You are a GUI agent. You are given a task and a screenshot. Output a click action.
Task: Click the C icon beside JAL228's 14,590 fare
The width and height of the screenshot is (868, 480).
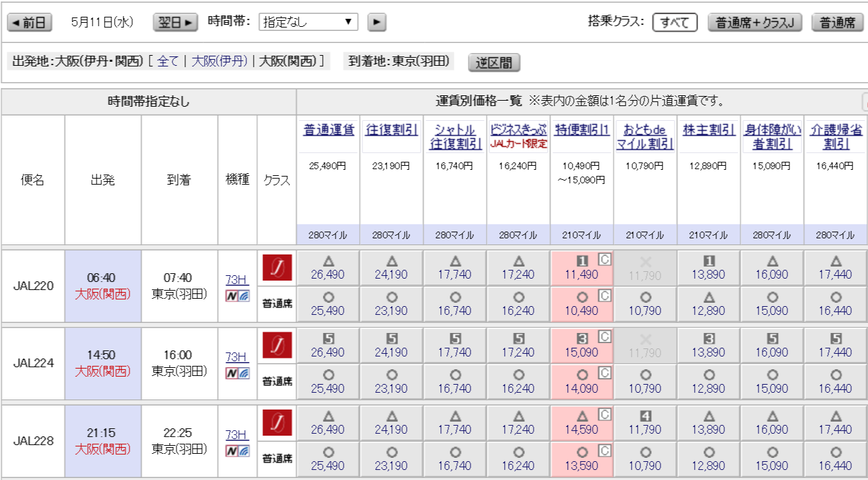(604, 414)
